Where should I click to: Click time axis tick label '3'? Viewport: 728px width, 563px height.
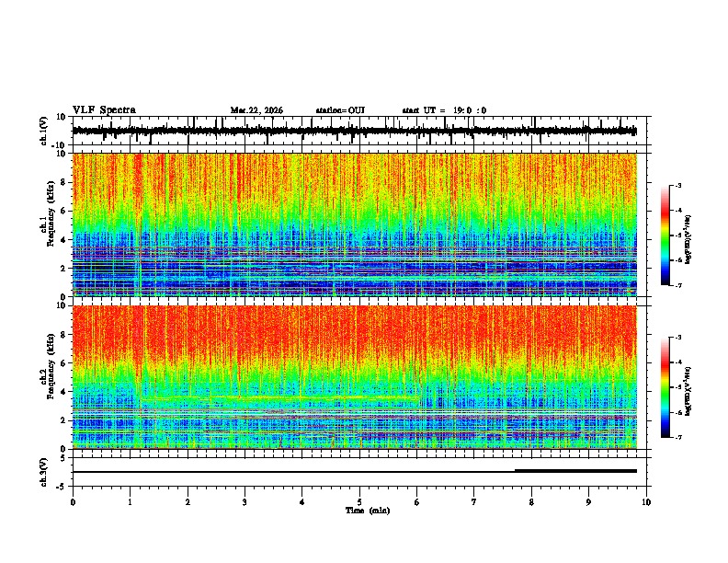point(245,502)
